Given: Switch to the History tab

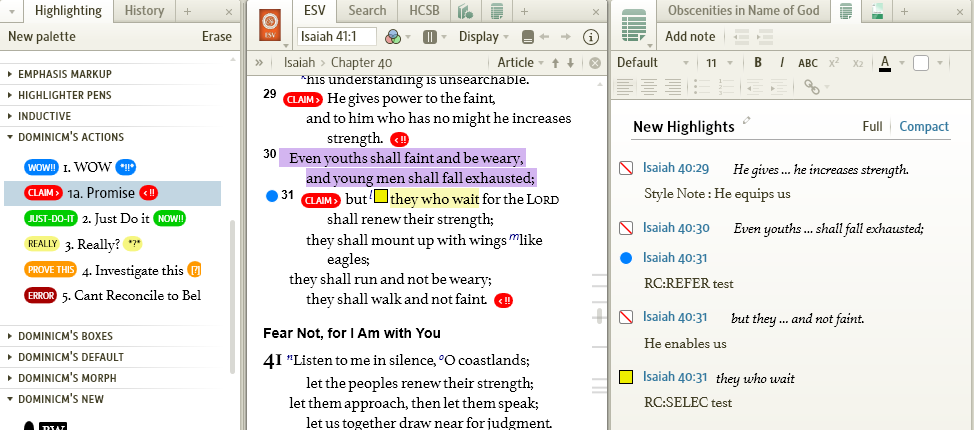Looking at the screenshot, I should click(144, 11).
